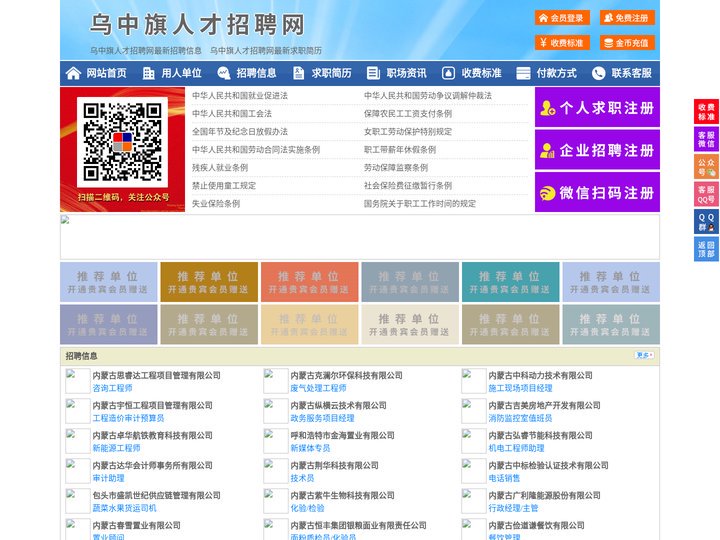The width and height of the screenshot is (720, 540).
Task: Click the 企业招聘注册 purple banner
Action: [x=597, y=150]
